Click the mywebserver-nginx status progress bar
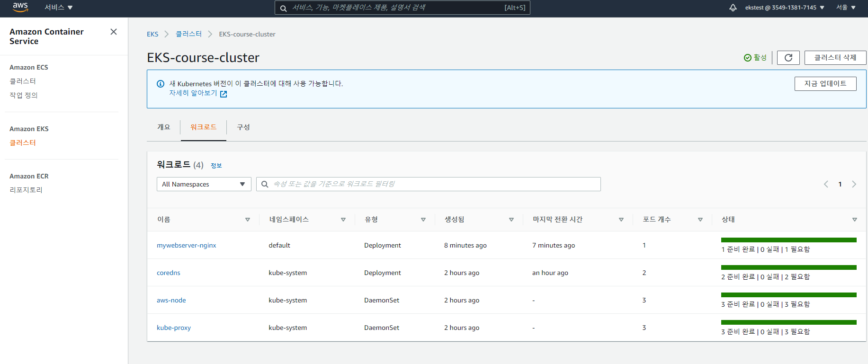Image resolution: width=868 pixels, height=364 pixels. pyautogui.click(x=789, y=240)
